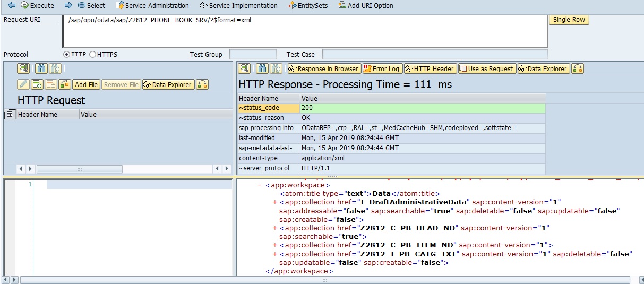Click row selector icon beside Header Name

[10, 114]
